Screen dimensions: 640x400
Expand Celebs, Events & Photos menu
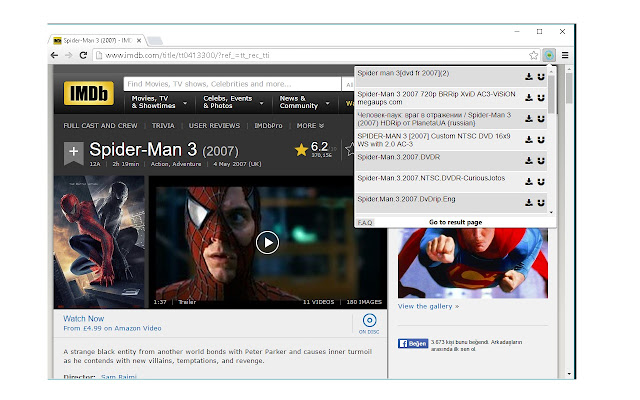(233, 102)
